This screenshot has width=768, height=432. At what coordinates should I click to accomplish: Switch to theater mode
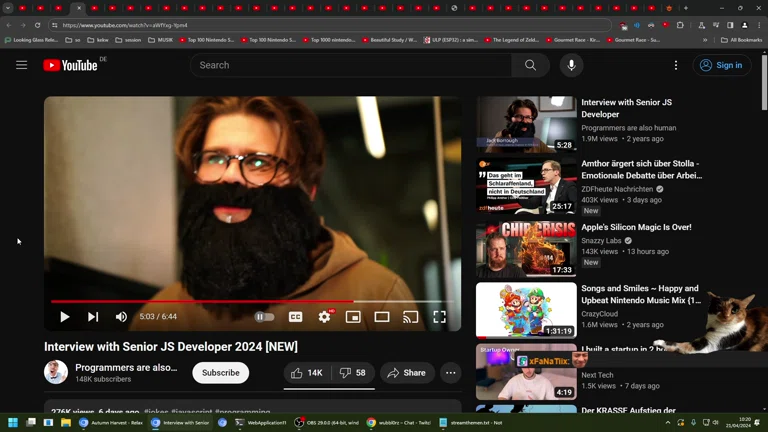click(x=382, y=317)
